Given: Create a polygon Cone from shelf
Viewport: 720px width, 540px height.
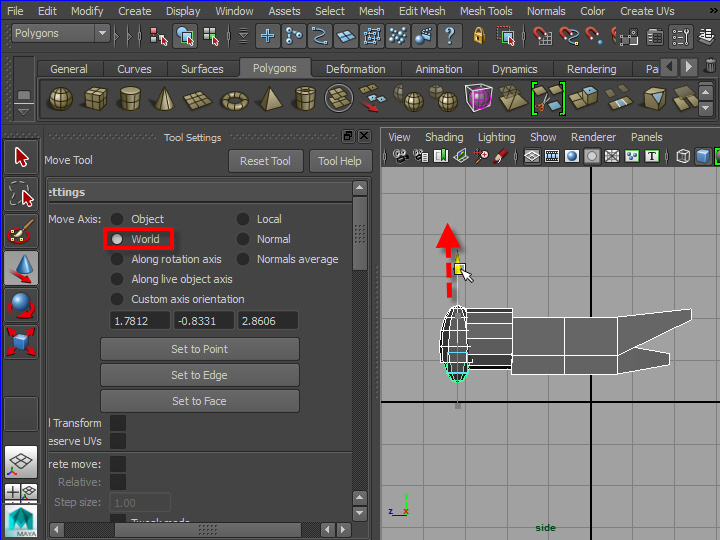Looking at the screenshot, I should point(164,99).
